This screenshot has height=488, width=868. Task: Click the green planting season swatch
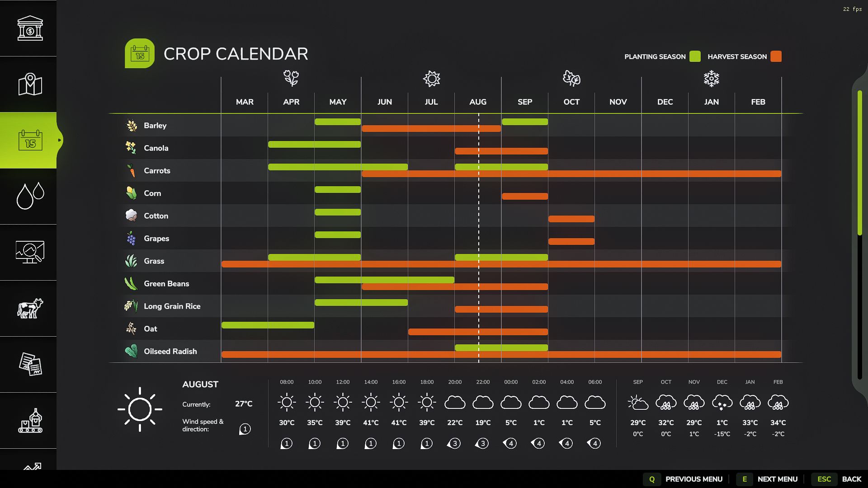coord(695,56)
